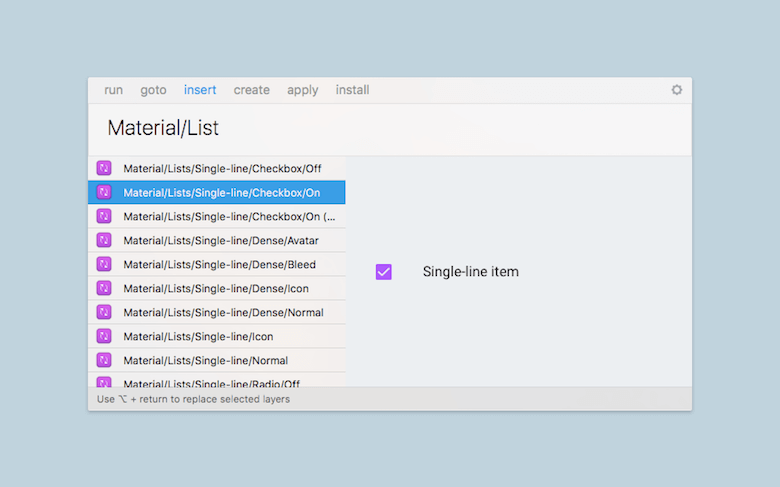The height and width of the screenshot is (487, 780).
Task: Open the create tab
Action: tap(252, 90)
